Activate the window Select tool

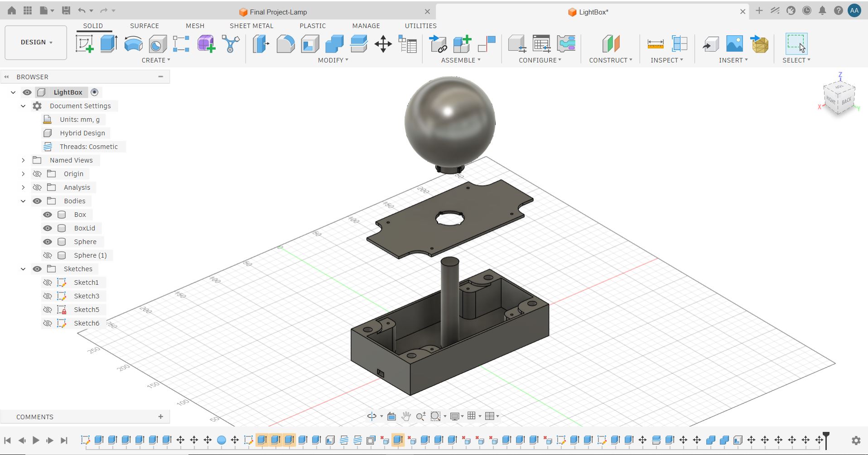coord(796,44)
